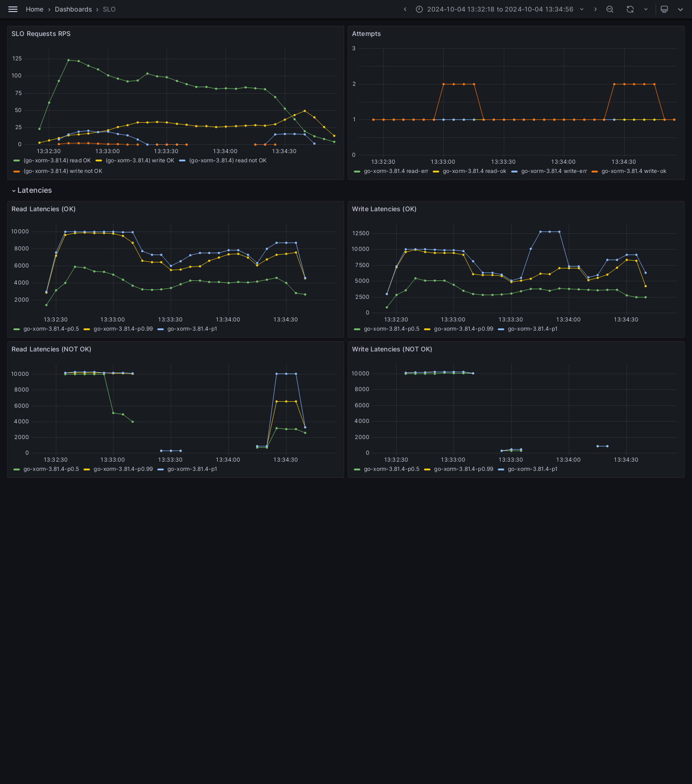Go to Home breadcrumb
692x784 pixels.
(35, 9)
